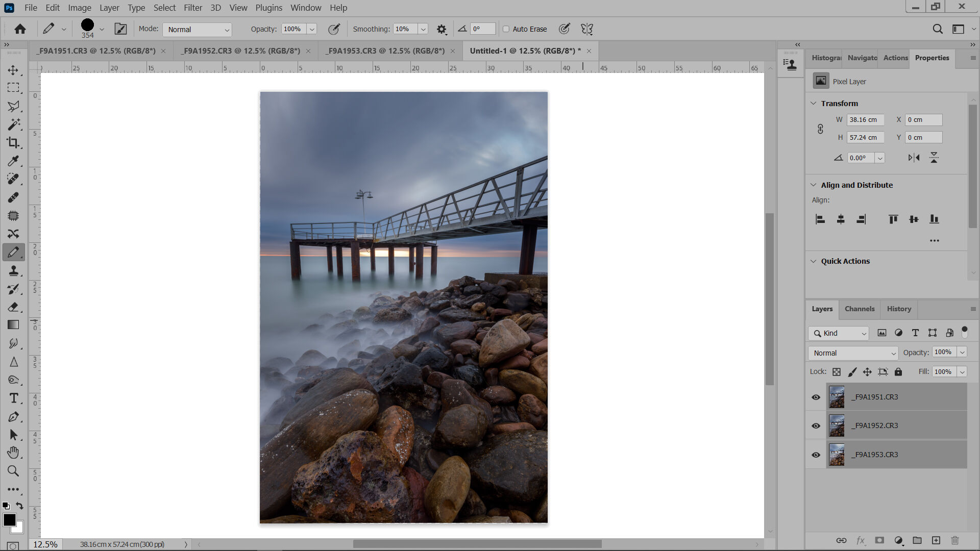The image size is (980, 551).
Task: Select the Eraser tool
Action: (13, 307)
